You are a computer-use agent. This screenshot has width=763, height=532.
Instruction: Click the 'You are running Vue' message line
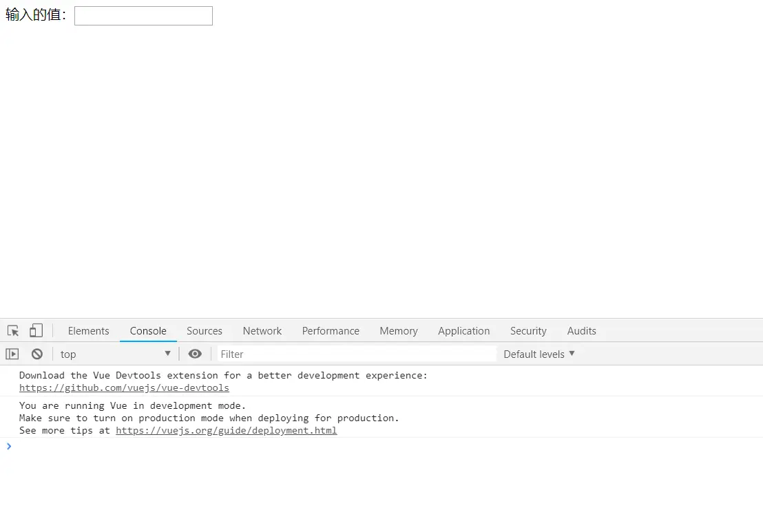[x=132, y=405]
